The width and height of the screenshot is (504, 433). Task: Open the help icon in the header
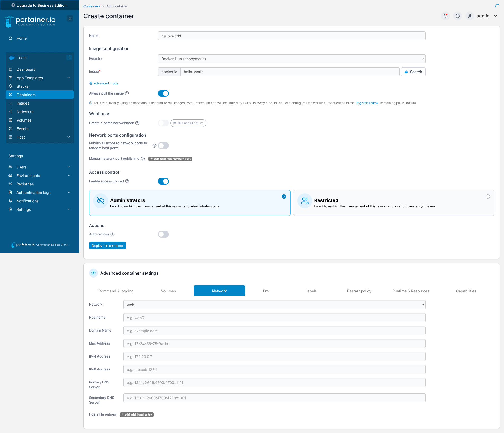click(457, 16)
